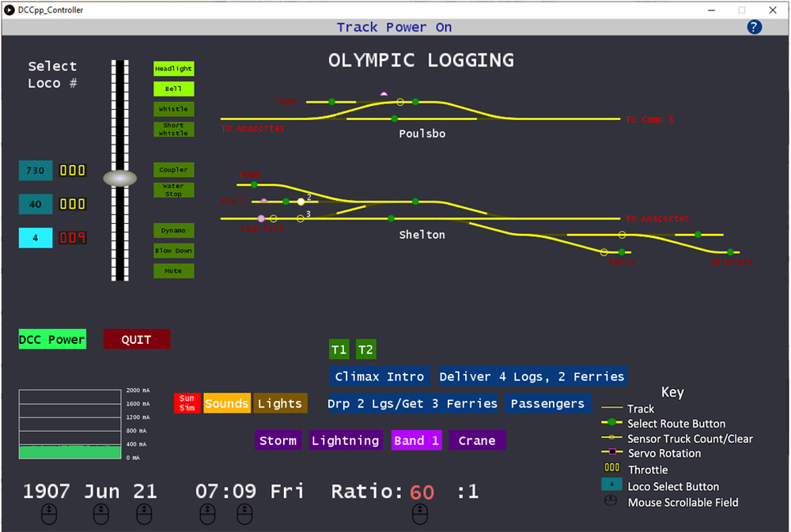
Task: Click the green route button on Shelton main line
Action: pyautogui.click(x=391, y=218)
